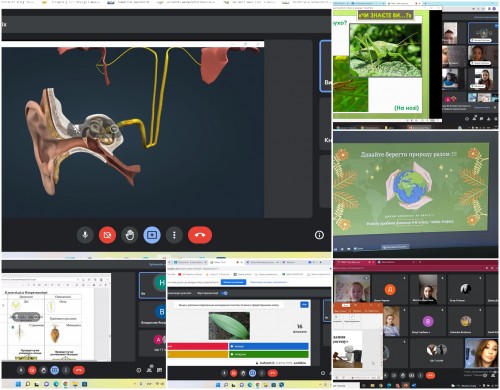This screenshot has height=390, width=500.
Task: Click present screen icon in plant classification Meet window
Action: [x=55, y=370]
